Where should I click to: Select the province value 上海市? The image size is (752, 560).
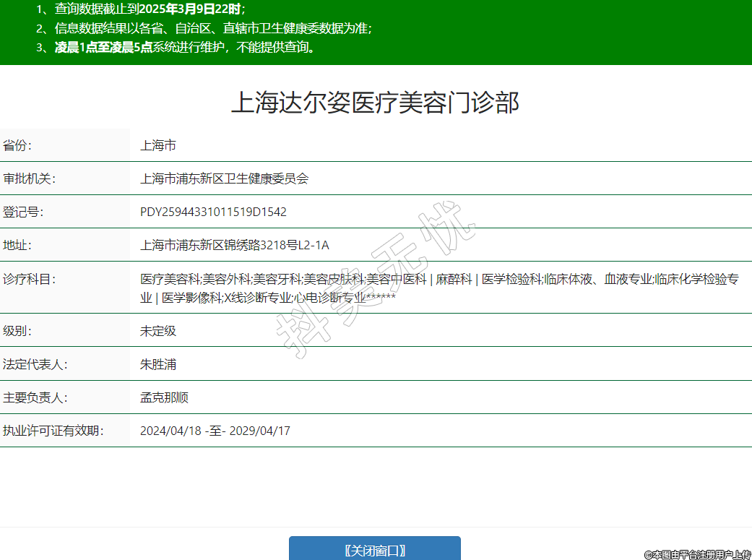click(x=158, y=145)
